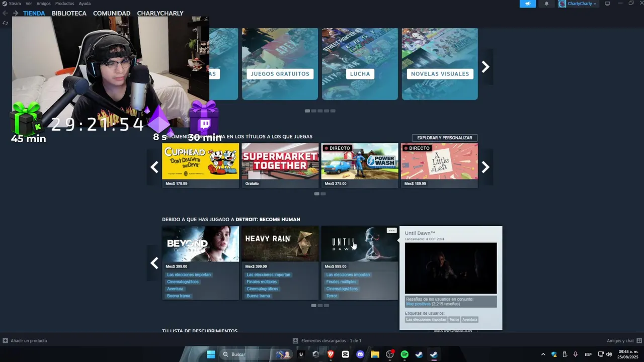Show next recommended titles with right arrow

pyautogui.click(x=486, y=167)
